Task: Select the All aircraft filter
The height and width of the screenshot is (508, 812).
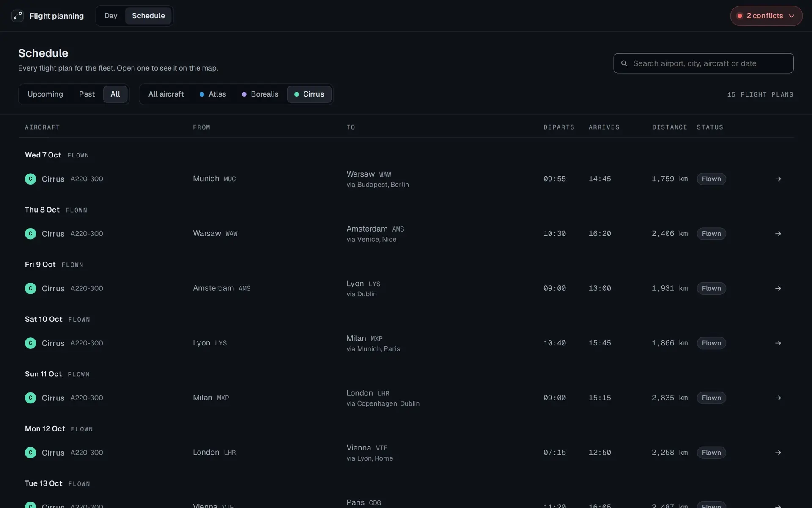Action: pos(166,94)
